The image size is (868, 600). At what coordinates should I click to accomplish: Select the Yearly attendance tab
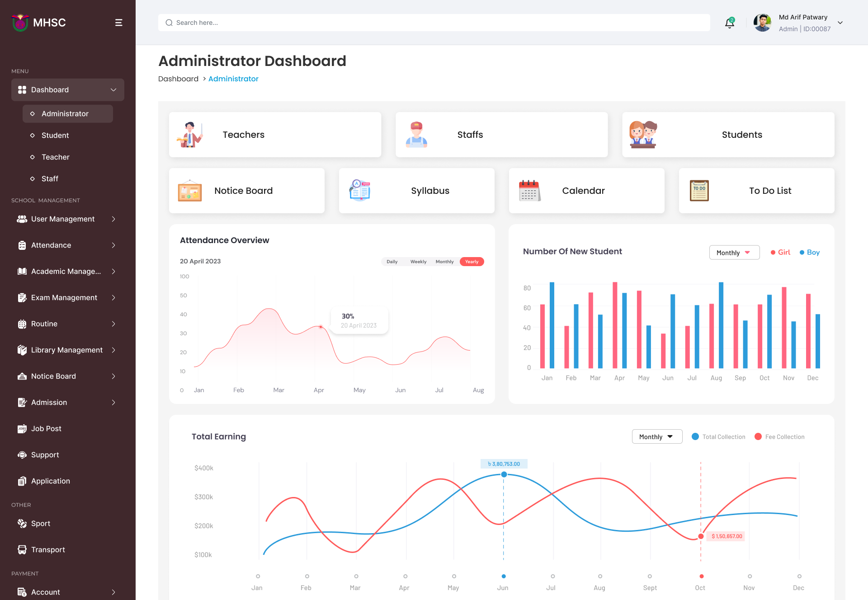(472, 261)
